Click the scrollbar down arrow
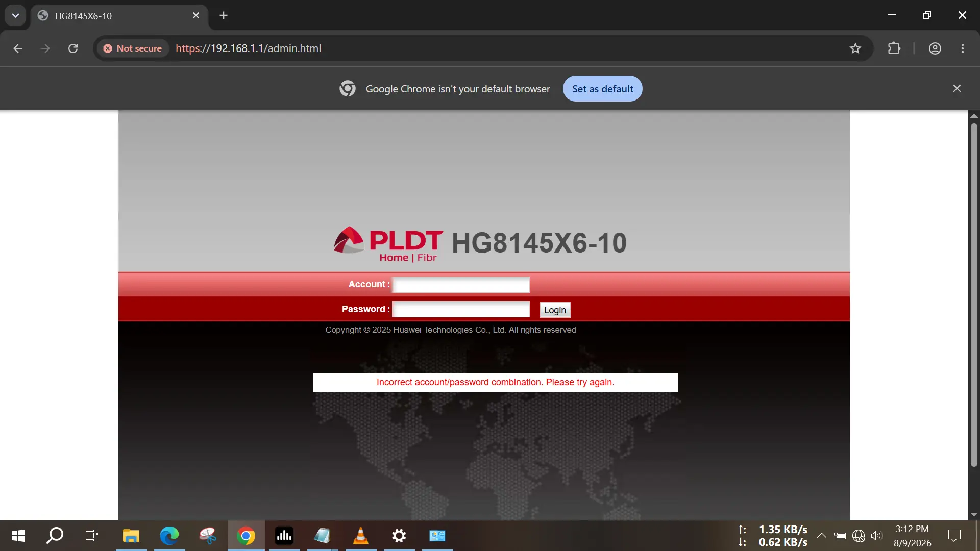Image resolution: width=980 pixels, height=551 pixels. [x=974, y=515]
